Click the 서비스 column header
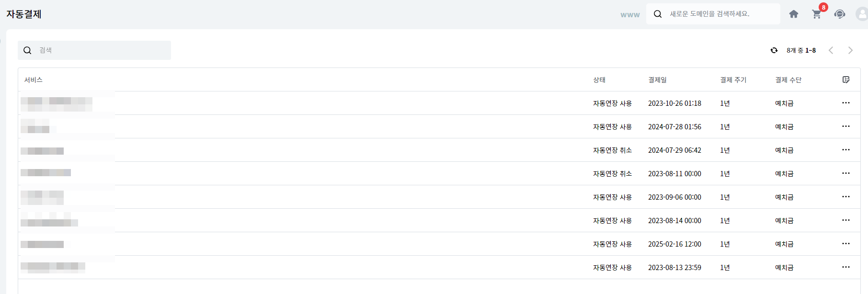868x294 pixels. (34, 80)
